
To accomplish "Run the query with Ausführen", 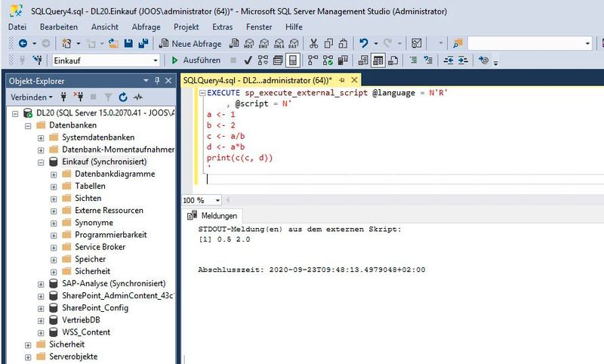I will click(196, 60).
